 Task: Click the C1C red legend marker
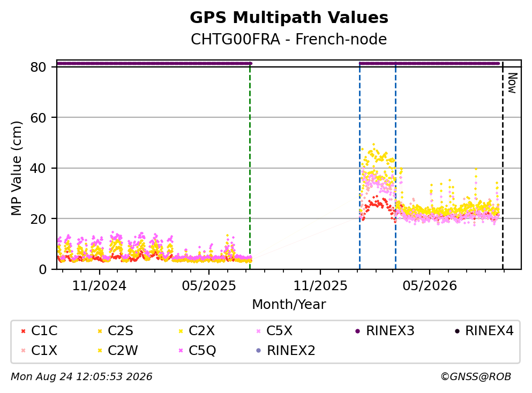(23, 331)
